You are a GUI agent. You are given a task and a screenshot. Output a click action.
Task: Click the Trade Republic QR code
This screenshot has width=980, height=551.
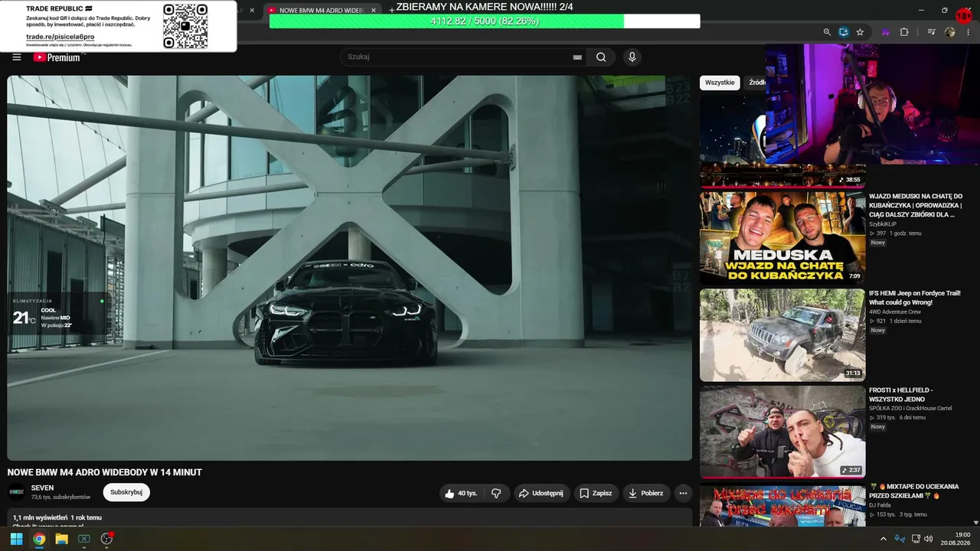point(185,26)
